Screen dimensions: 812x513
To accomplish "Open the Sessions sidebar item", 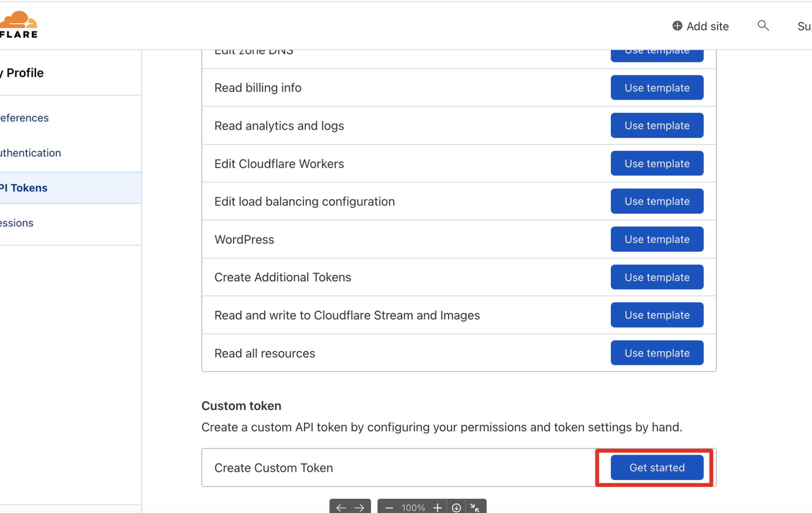I will [17, 223].
